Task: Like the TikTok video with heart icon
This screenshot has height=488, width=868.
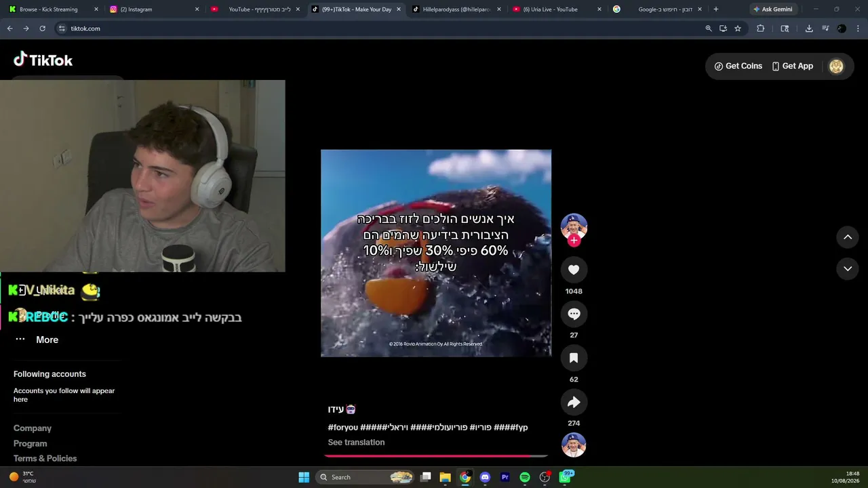Action: pyautogui.click(x=574, y=270)
